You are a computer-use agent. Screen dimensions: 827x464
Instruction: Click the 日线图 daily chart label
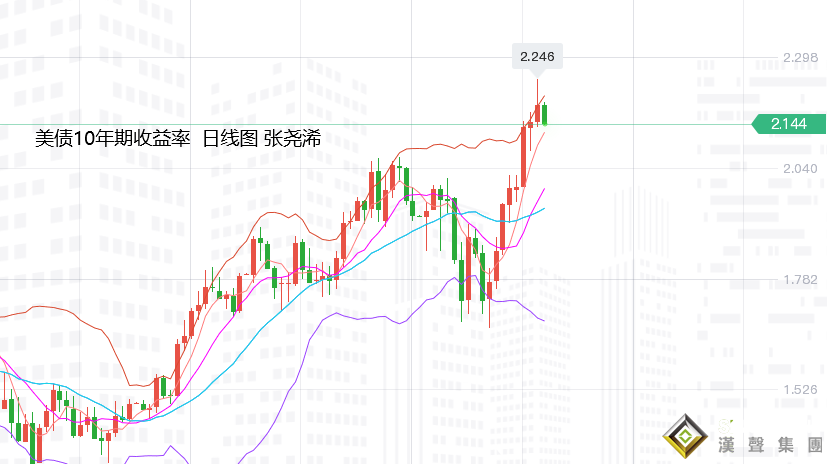(x=229, y=139)
